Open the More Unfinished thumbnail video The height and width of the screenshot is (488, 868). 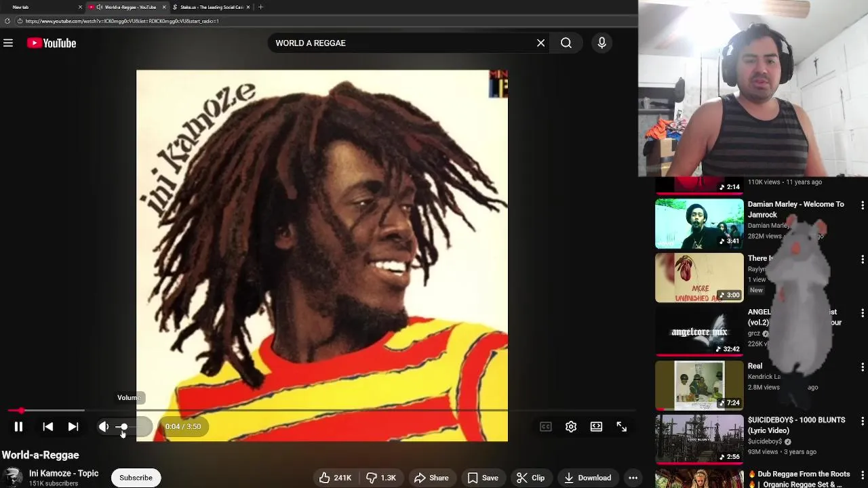699,278
